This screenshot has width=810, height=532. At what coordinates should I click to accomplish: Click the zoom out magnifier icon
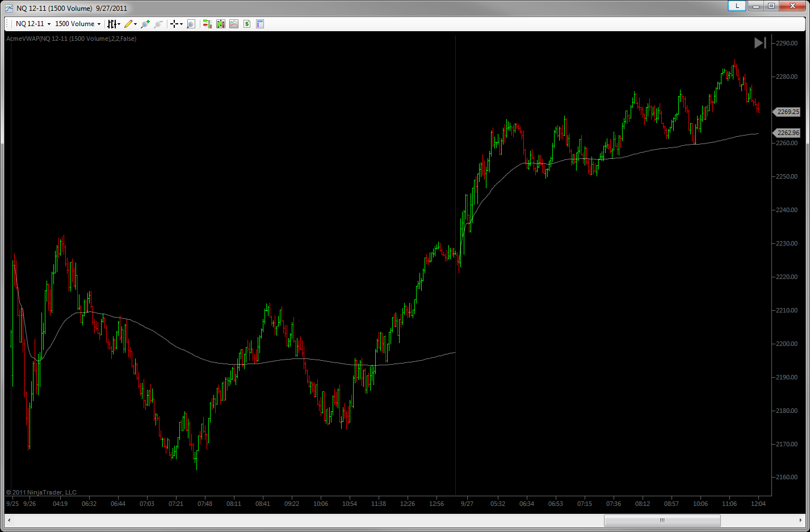click(158, 24)
